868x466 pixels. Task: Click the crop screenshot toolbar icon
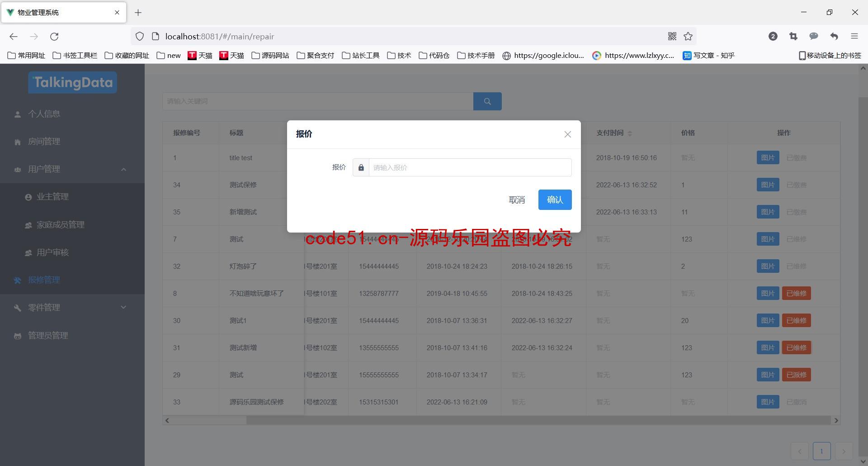tap(793, 36)
